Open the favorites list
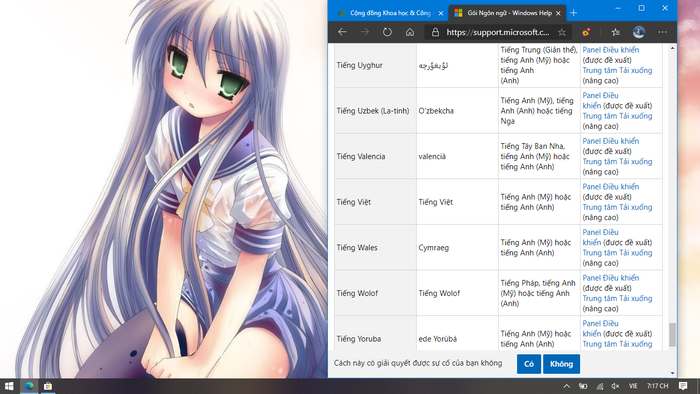700x394 pixels. point(615,32)
